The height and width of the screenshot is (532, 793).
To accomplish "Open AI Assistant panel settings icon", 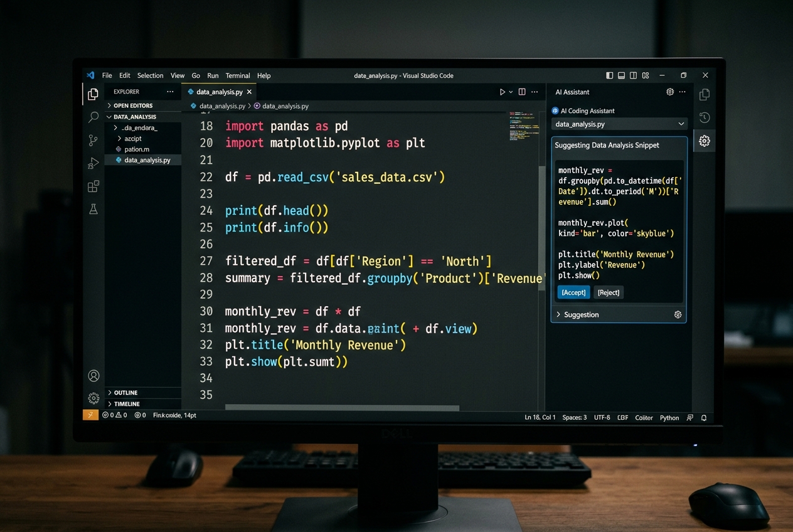I will pyautogui.click(x=670, y=92).
